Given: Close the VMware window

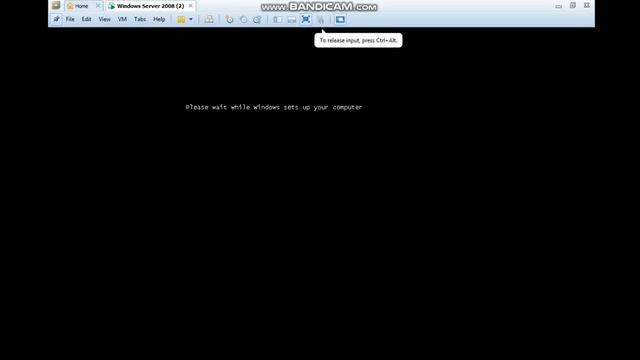Looking at the screenshot, I should (587, 5).
